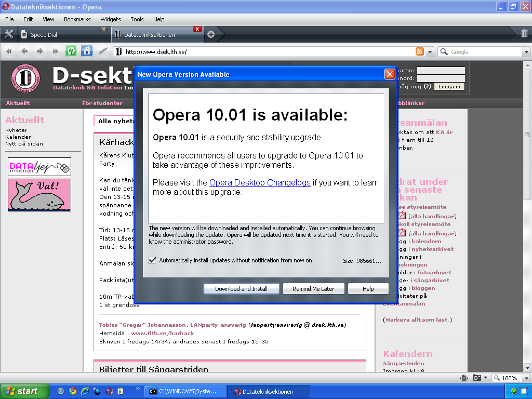
Task: Open the Kalender sidebar link
Action: click(18, 137)
